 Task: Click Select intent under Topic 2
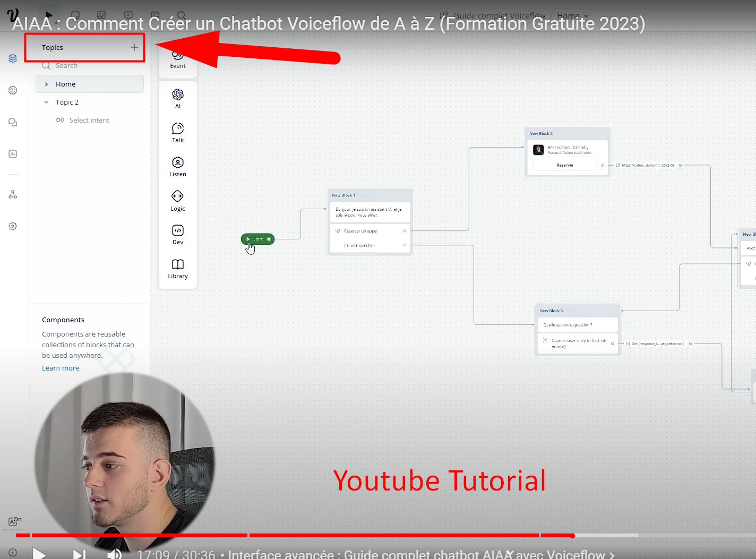[89, 120]
